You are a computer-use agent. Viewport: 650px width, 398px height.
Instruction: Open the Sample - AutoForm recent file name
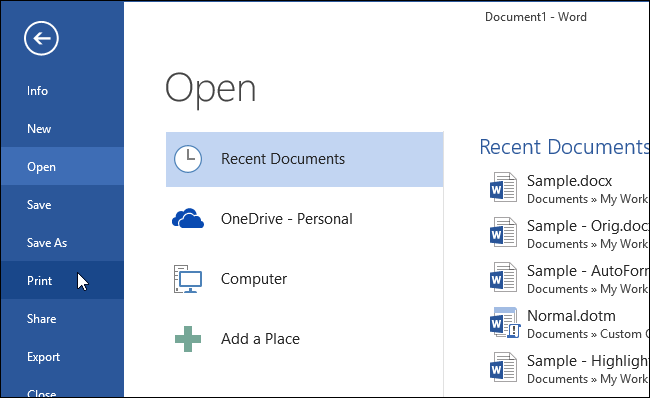(587, 271)
